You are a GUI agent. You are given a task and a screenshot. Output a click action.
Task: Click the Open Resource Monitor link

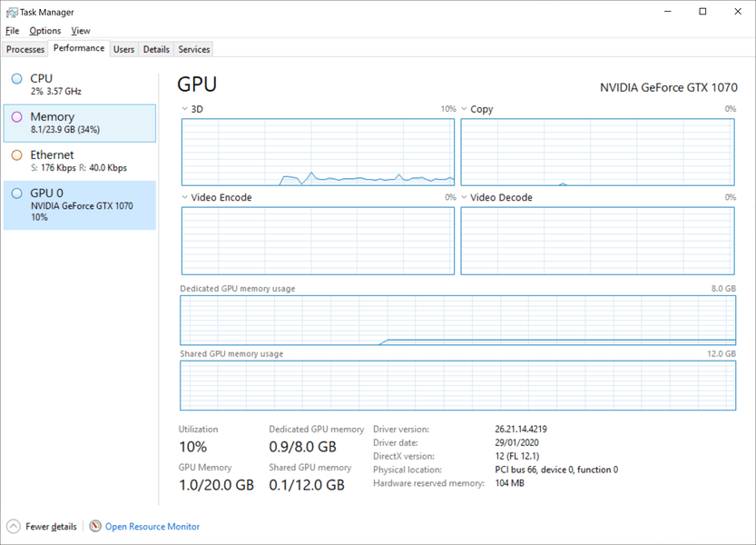point(152,527)
